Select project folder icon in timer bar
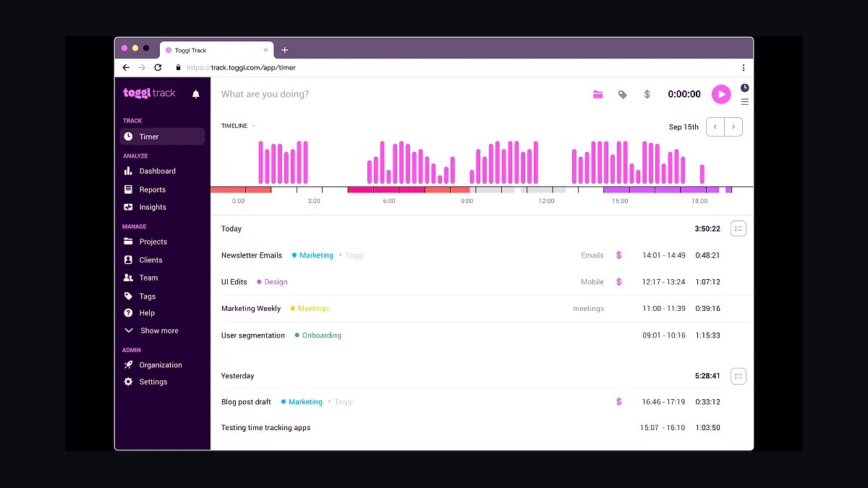 598,95
